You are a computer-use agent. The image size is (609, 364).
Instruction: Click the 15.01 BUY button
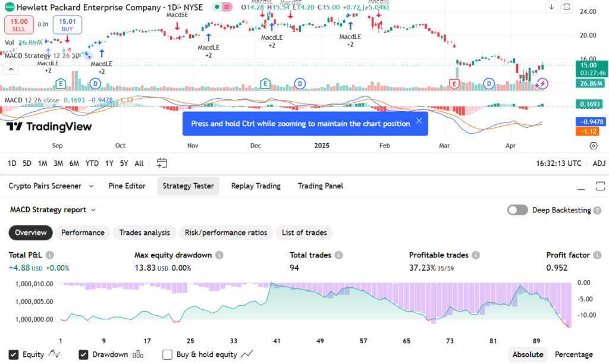(x=67, y=25)
